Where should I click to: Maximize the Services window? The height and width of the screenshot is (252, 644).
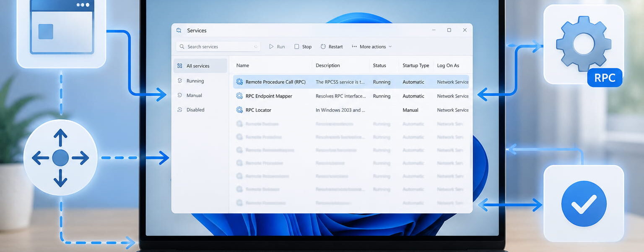[x=449, y=30]
